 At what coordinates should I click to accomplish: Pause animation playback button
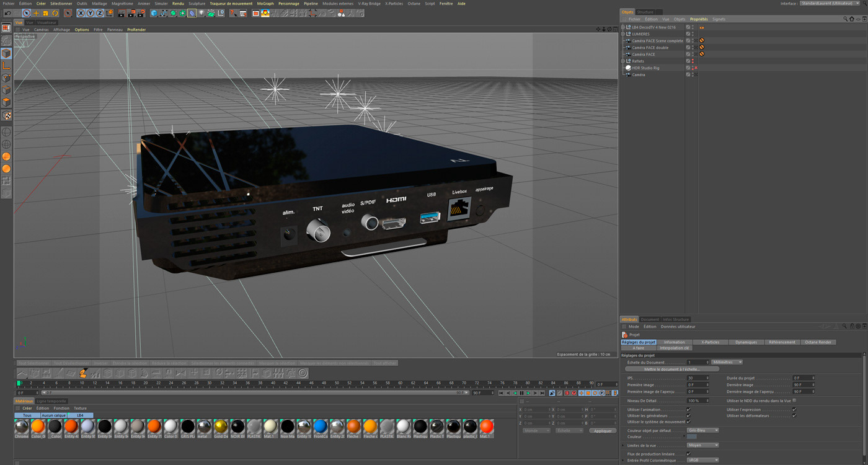[521, 393]
